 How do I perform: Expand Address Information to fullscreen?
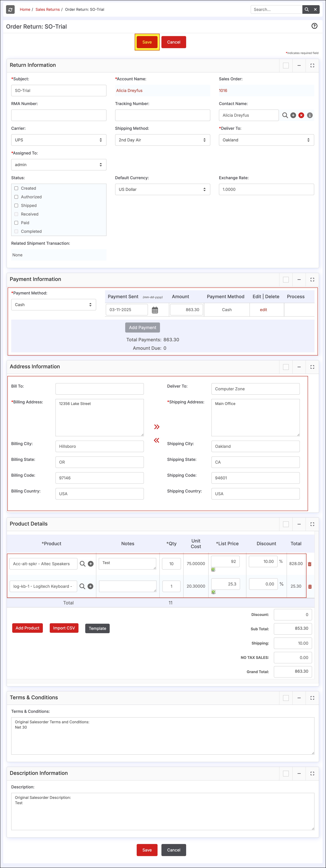(x=312, y=367)
